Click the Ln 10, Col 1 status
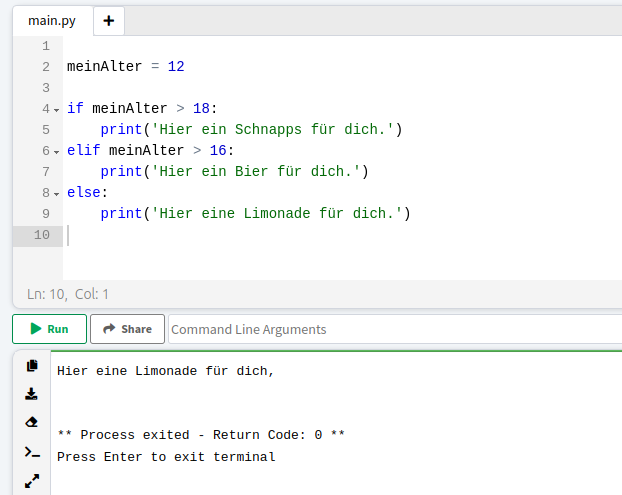622x495 pixels. tap(68, 294)
